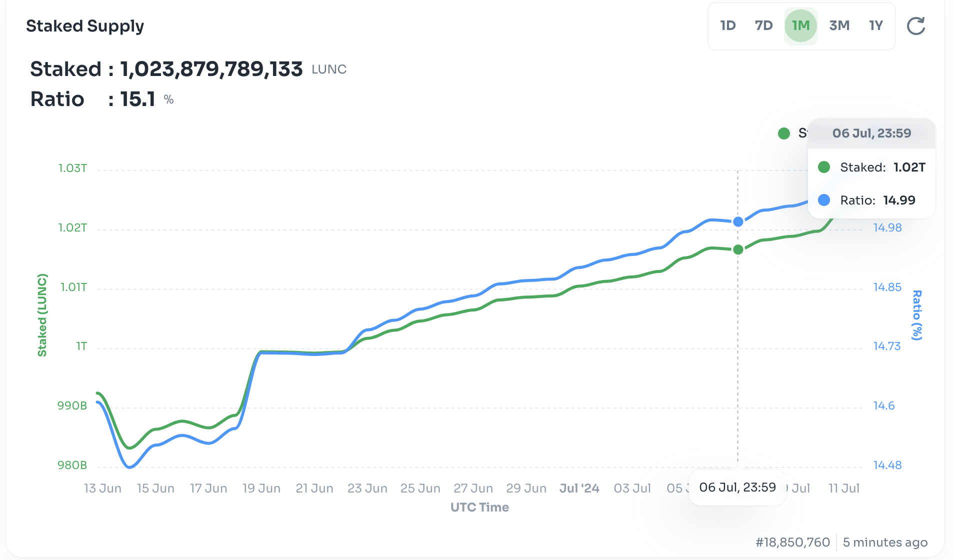Click the 19 Jun x-axis label
The width and height of the screenshot is (954, 560).
261,488
